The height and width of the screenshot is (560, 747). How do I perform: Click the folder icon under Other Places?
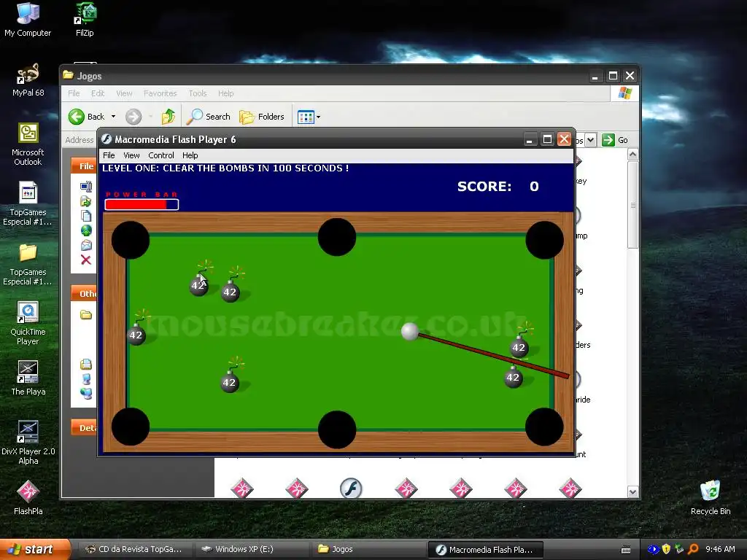tap(86, 315)
